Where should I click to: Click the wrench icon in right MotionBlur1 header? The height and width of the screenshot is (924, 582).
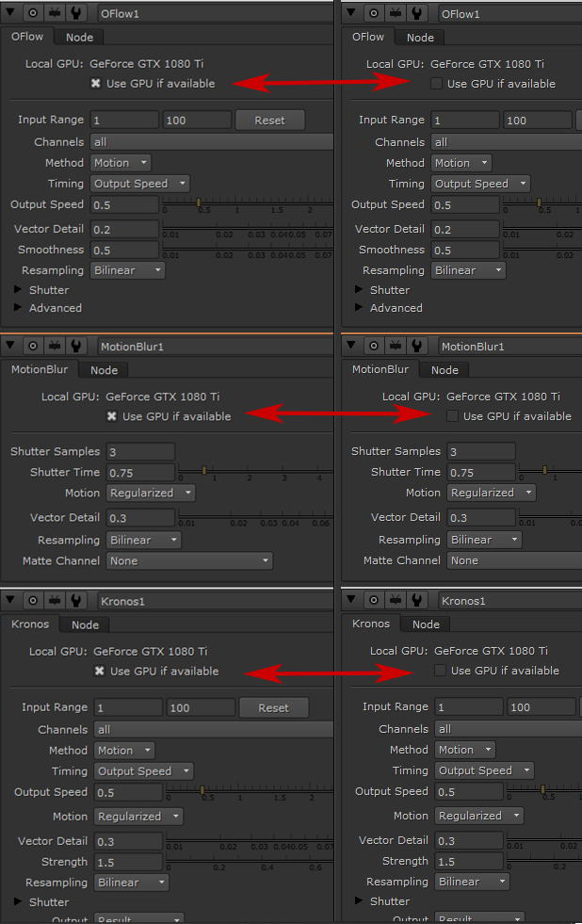click(x=418, y=346)
